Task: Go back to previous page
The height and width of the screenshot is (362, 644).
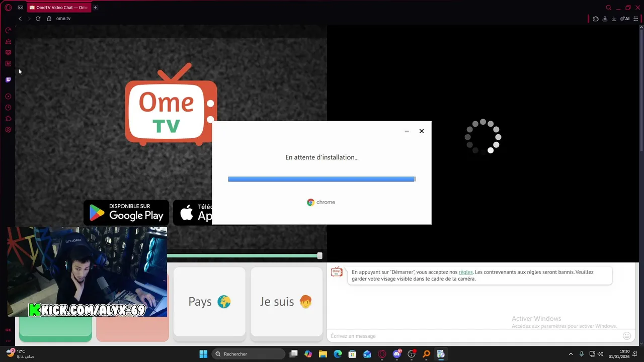Action: (20, 19)
